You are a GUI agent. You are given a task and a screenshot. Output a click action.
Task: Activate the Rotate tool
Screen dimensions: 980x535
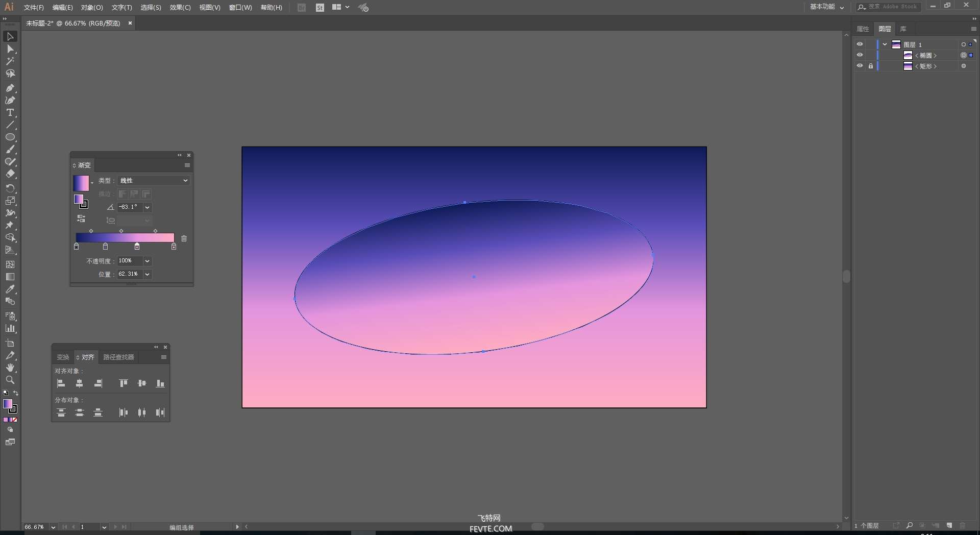(10, 188)
